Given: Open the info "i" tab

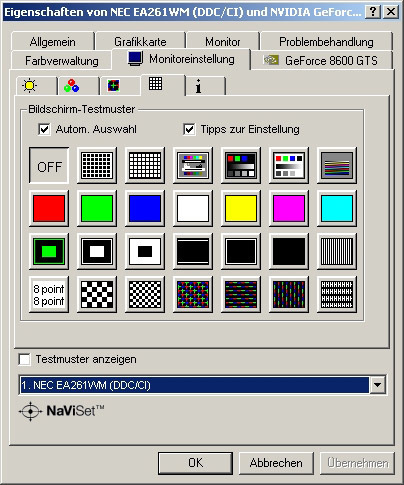Looking at the screenshot, I should 206,86.
